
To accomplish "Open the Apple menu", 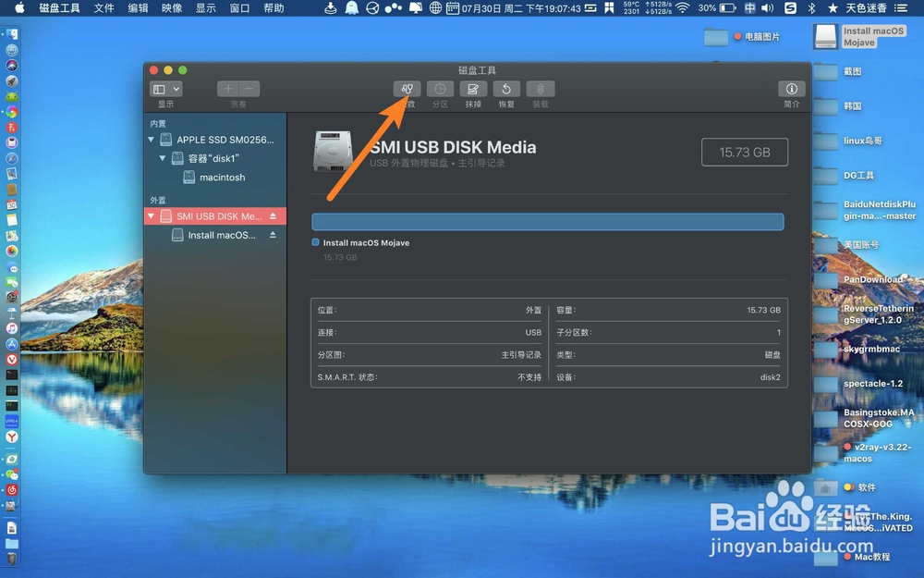I will (x=19, y=7).
